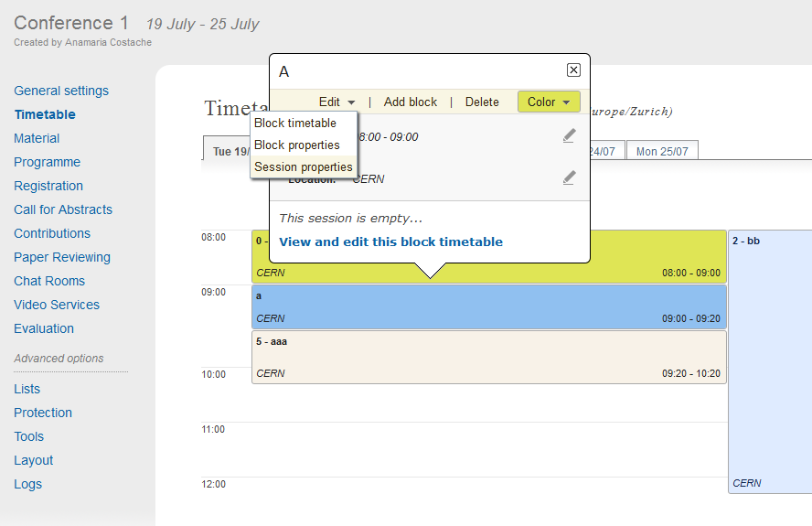
Task: Open the Video Services link
Action: coord(57,305)
